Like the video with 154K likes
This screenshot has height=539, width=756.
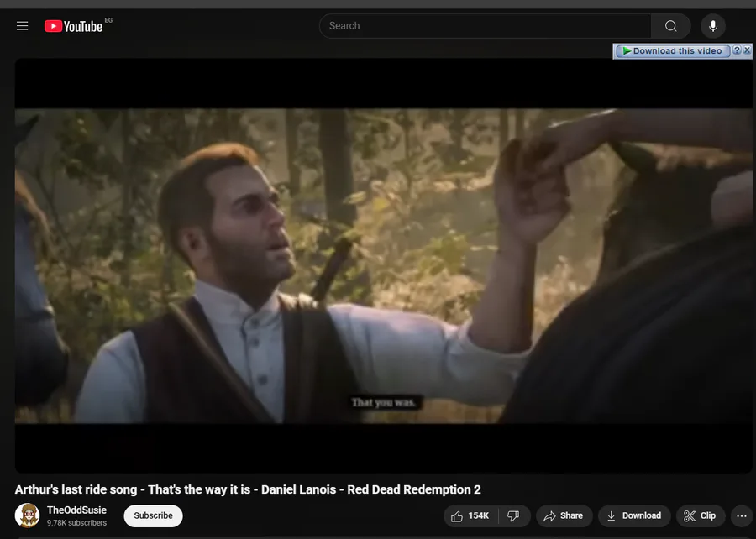(x=470, y=515)
